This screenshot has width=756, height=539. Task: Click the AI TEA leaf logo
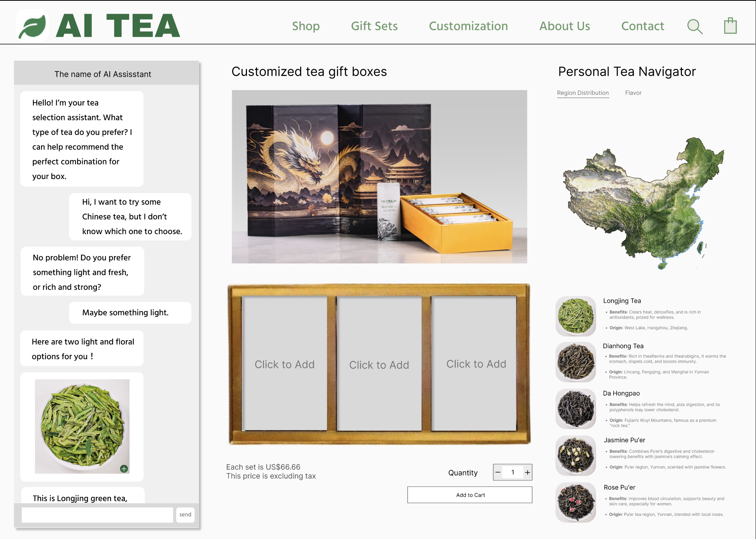[33, 26]
